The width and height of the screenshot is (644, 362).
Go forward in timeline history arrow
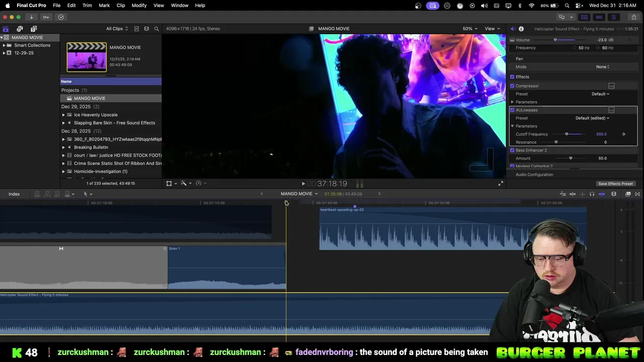(379, 194)
